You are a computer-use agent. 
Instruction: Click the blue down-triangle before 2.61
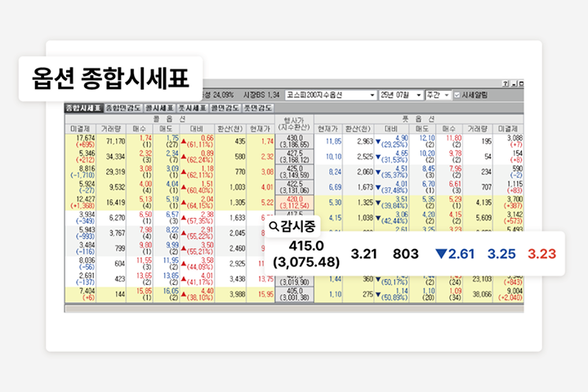coord(442,254)
